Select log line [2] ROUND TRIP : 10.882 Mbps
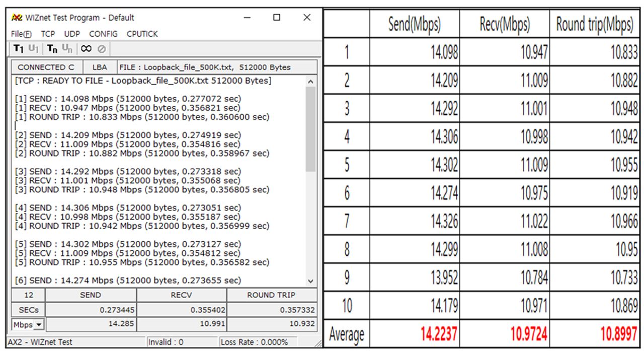Viewport: 644px width, 351px height. tap(142, 153)
